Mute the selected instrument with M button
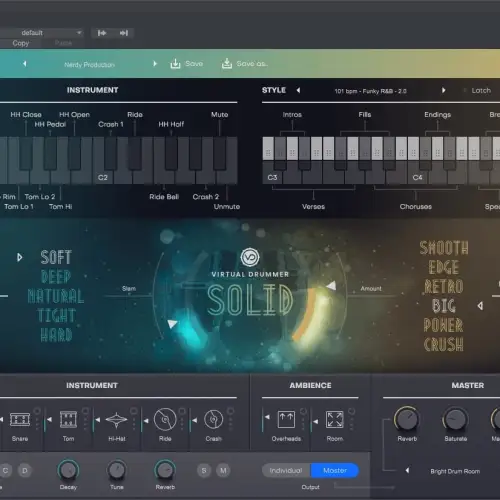The width and height of the screenshot is (500, 500). 223,470
